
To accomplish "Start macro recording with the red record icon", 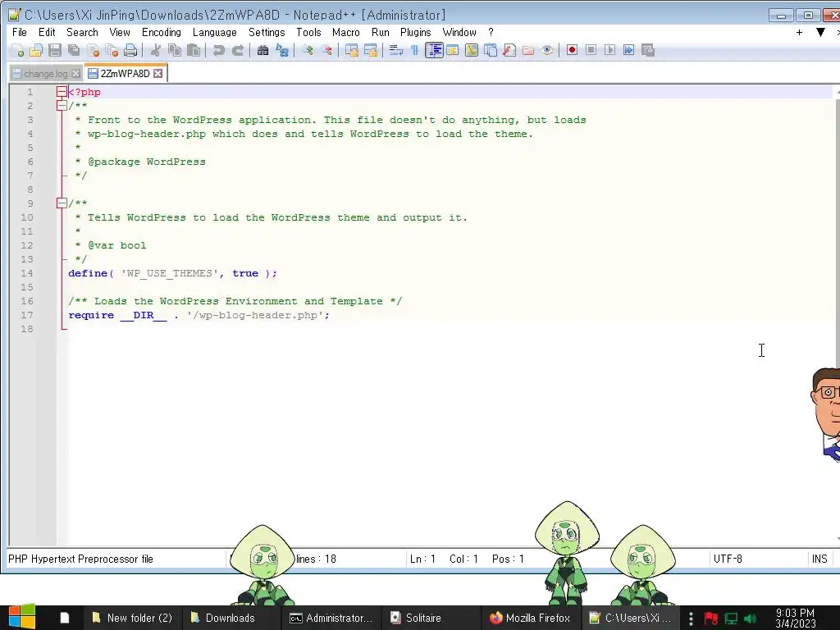I will (572, 50).
